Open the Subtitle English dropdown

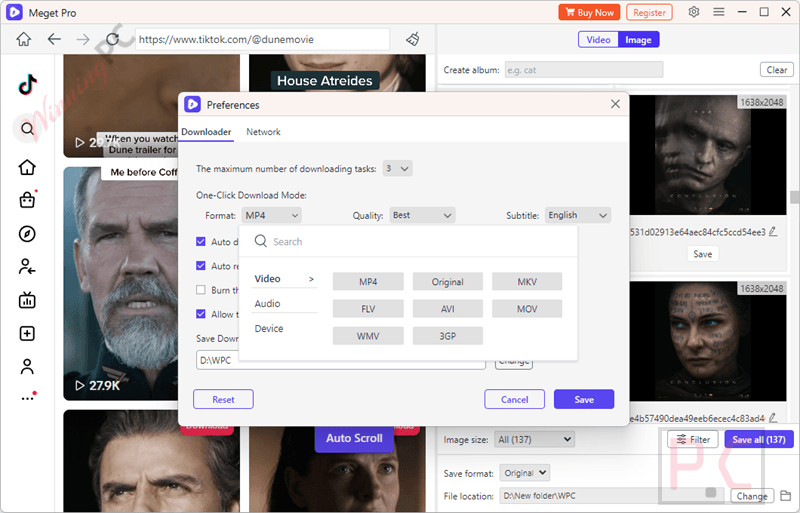coord(578,215)
